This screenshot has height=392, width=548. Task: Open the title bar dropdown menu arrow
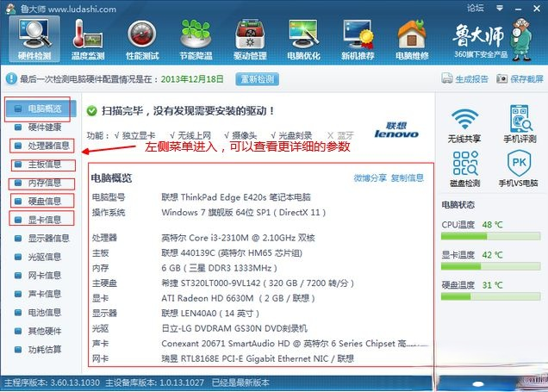[500, 8]
